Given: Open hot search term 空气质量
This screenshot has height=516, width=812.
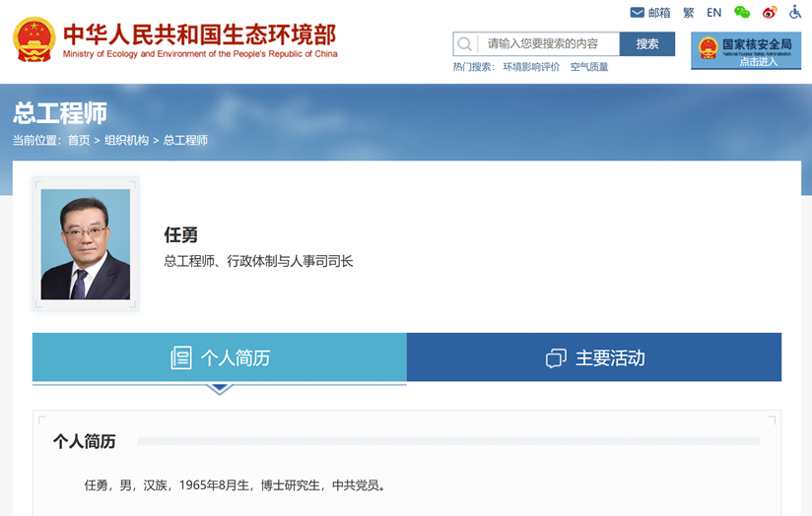Looking at the screenshot, I should click(x=589, y=67).
